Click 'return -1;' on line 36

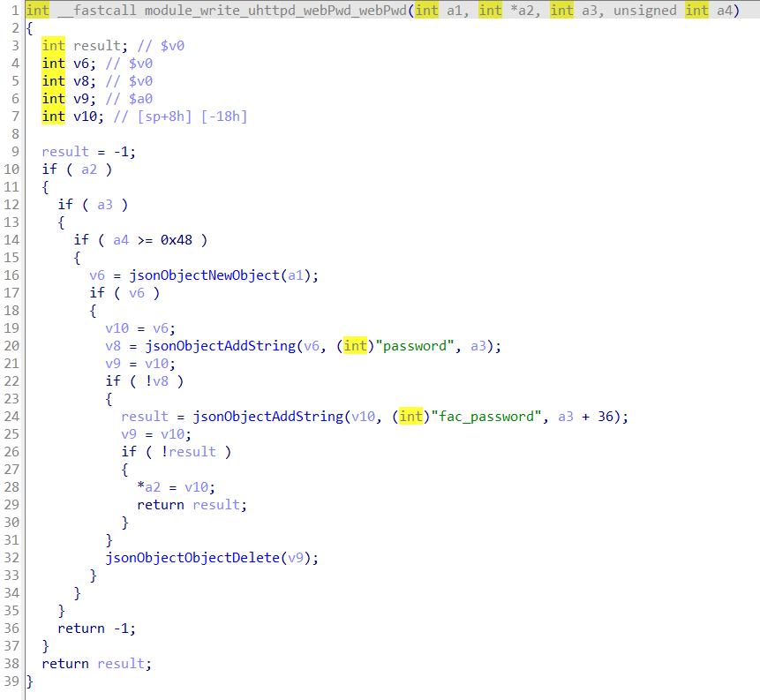pyautogui.click(x=96, y=628)
